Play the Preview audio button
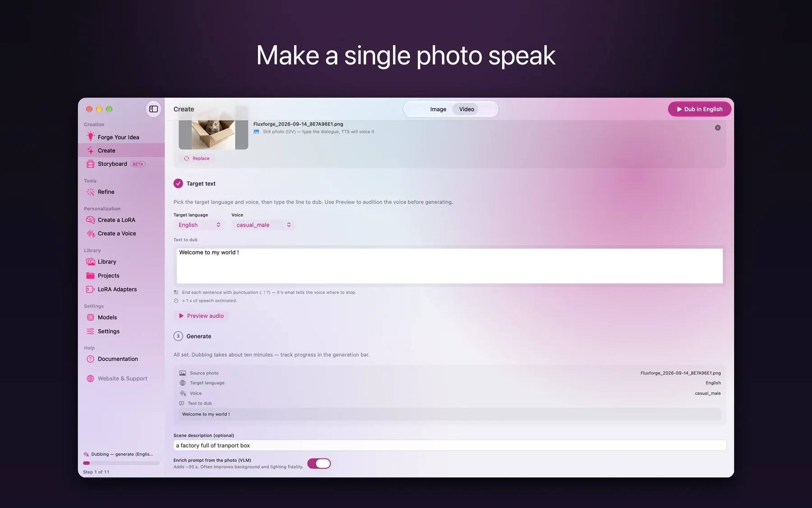This screenshot has width=812, height=508. coord(201,316)
